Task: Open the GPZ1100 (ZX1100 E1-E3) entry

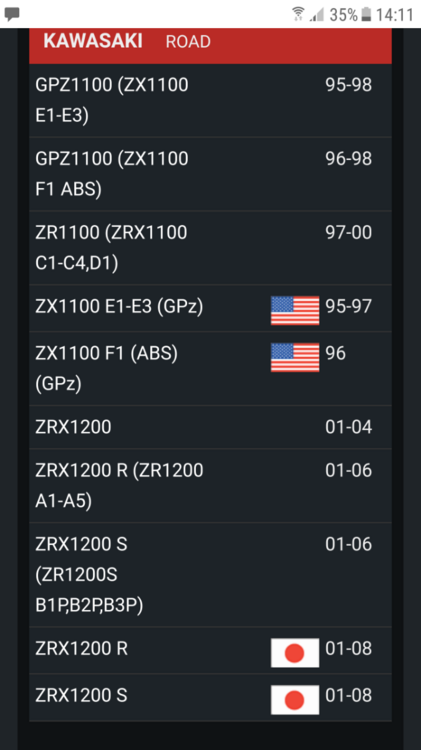Action: (210, 100)
